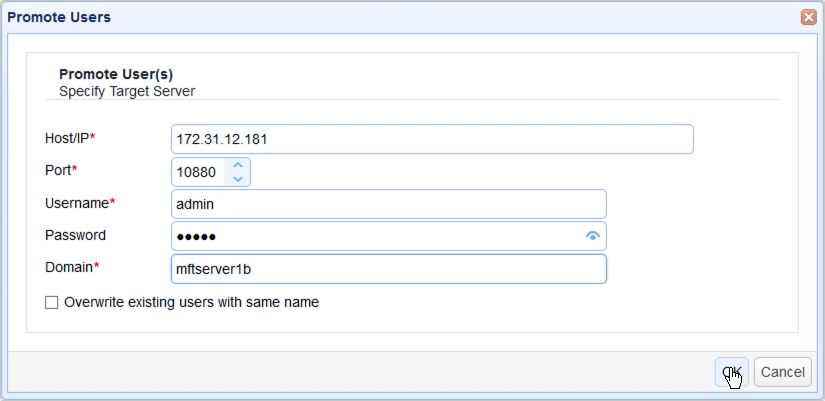Image resolution: width=825 pixels, height=401 pixels.
Task: Click the Host/IP field showing 172.31.12.181
Action: (x=432, y=139)
